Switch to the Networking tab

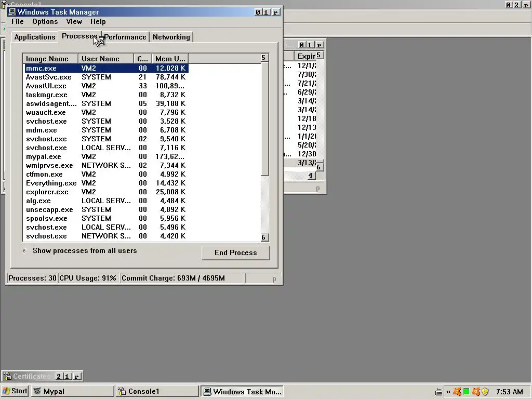171,37
